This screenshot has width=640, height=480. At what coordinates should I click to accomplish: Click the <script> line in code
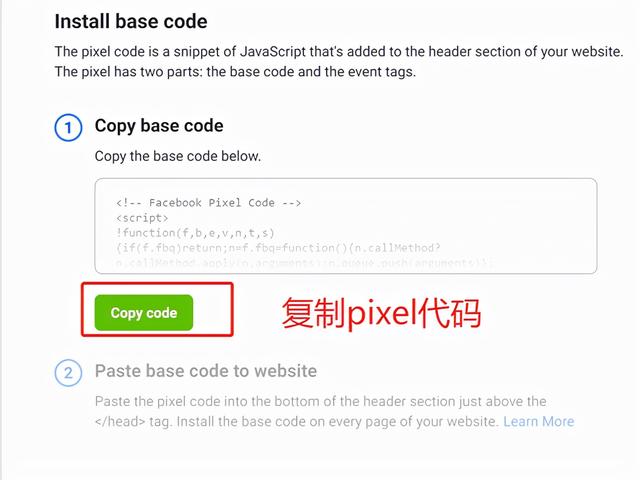click(142, 218)
